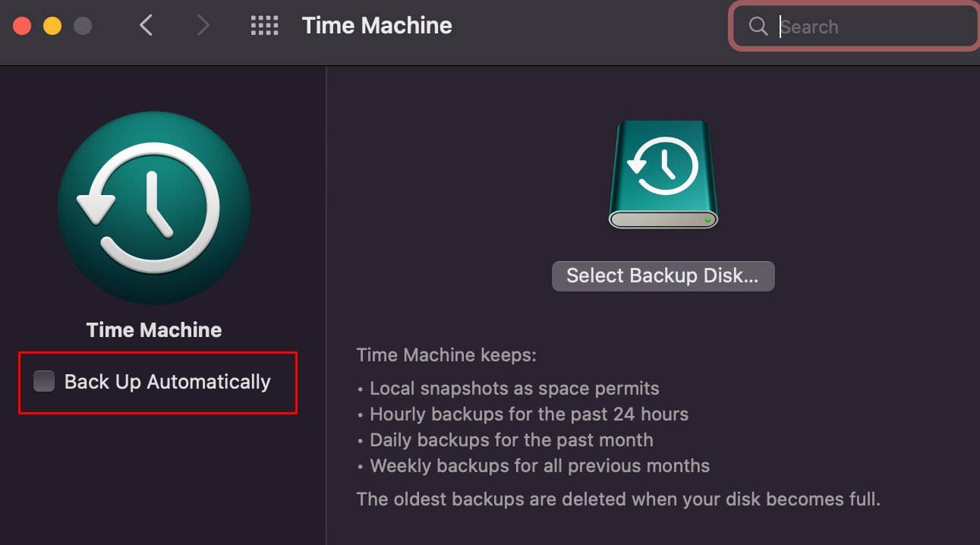This screenshot has height=545, width=980.
Task: Go back with the left chevron
Action: click(146, 26)
